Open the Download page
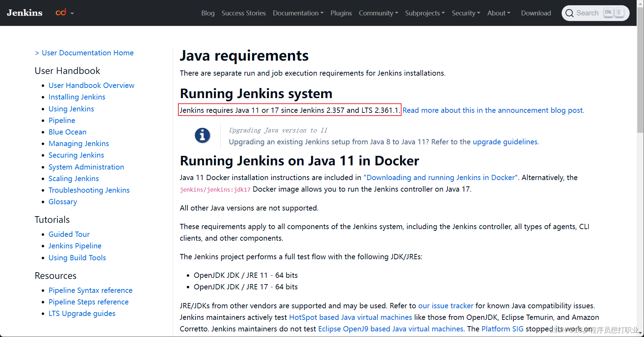The height and width of the screenshot is (337, 644). click(536, 13)
